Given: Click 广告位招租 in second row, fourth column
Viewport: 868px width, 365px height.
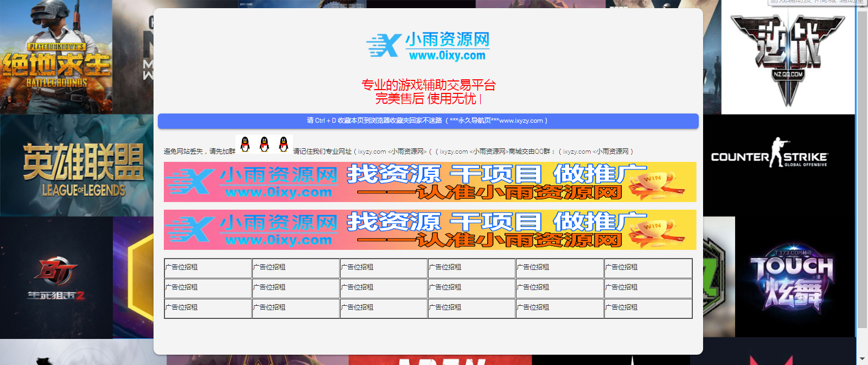Looking at the screenshot, I should pyautogui.click(x=445, y=287).
